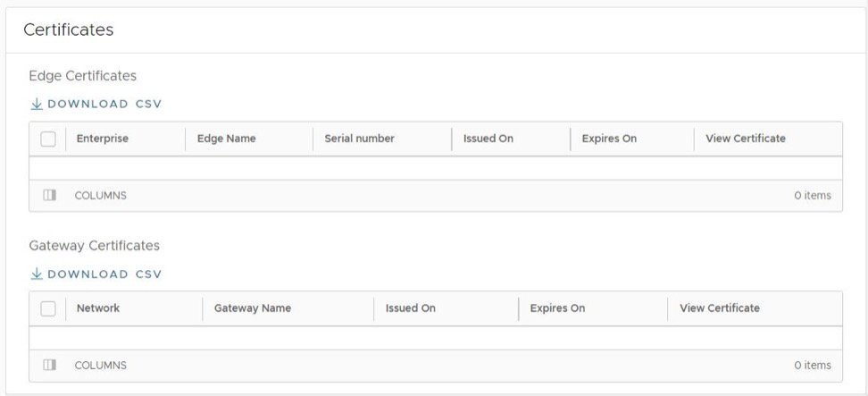868x396 pixels.
Task: Sort Edge Certificates by Issued On
Action: (488, 139)
